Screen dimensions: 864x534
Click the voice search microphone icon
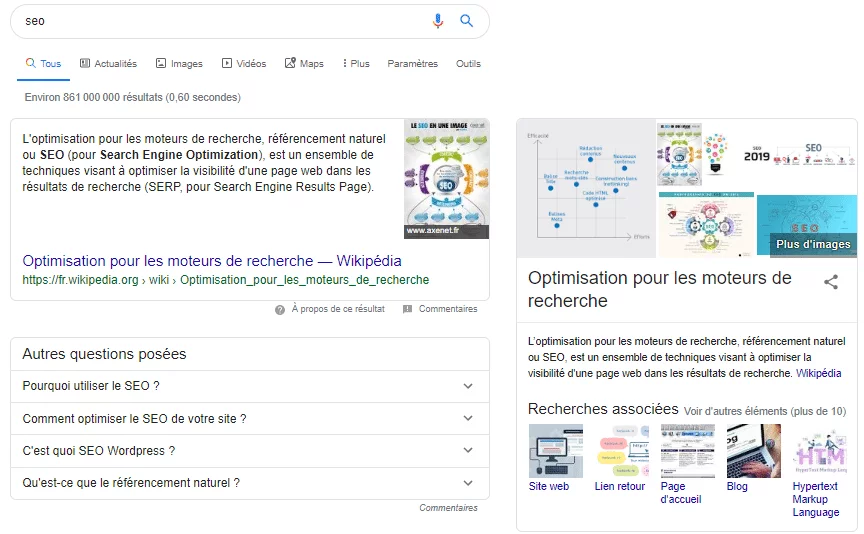click(x=438, y=21)
